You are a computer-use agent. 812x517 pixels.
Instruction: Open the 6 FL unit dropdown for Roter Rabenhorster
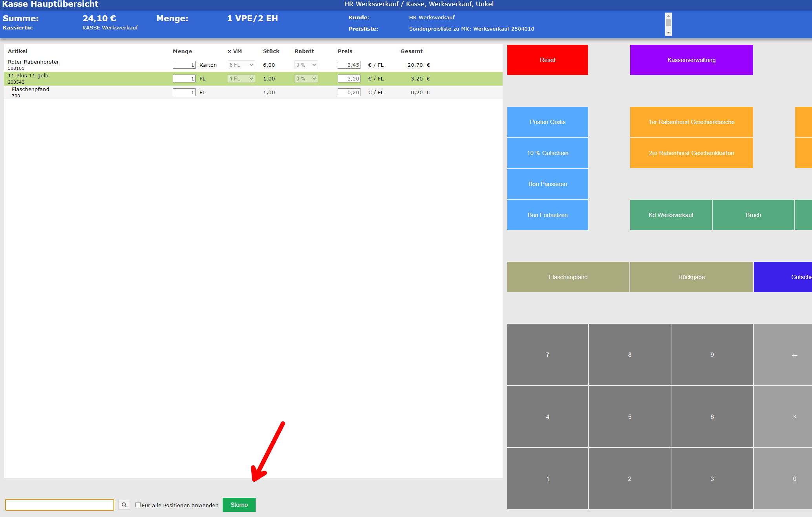pyautogui.click(x=241, y=65)
